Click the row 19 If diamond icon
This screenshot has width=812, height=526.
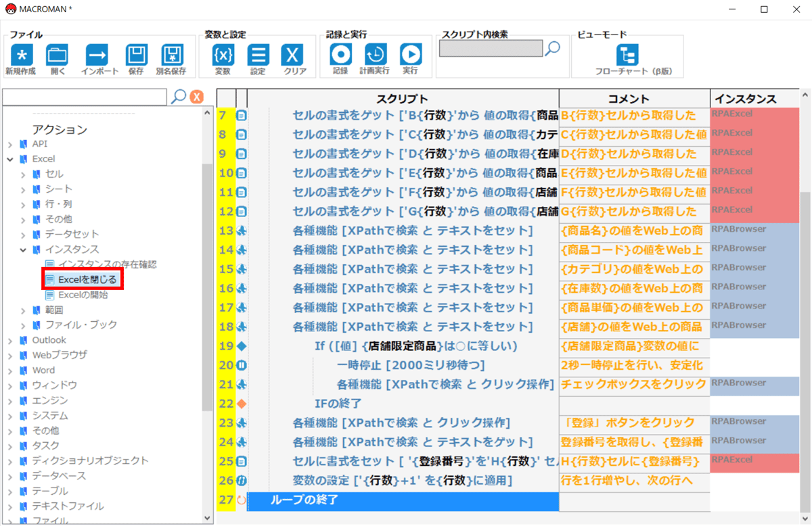point(242,346)
